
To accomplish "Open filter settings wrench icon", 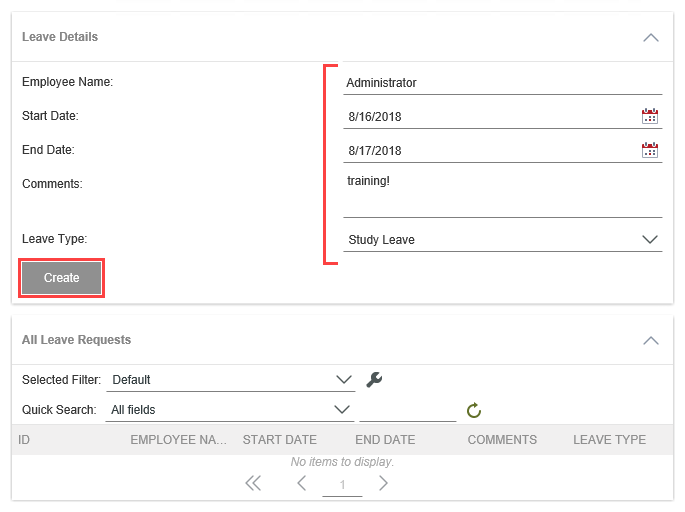I will 374,379.
